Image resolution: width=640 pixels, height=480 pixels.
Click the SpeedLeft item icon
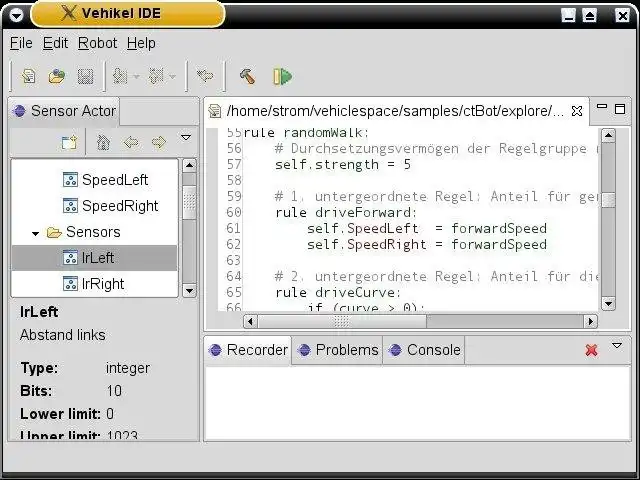tap(70, 180)
